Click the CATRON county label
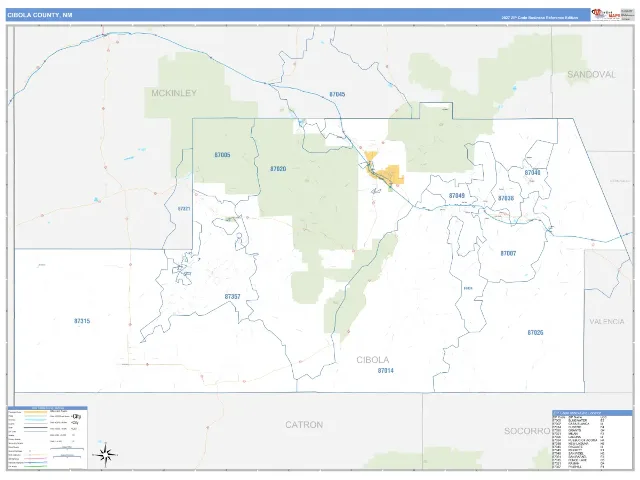This screenshot has width=640, height=480. (304, 425)
